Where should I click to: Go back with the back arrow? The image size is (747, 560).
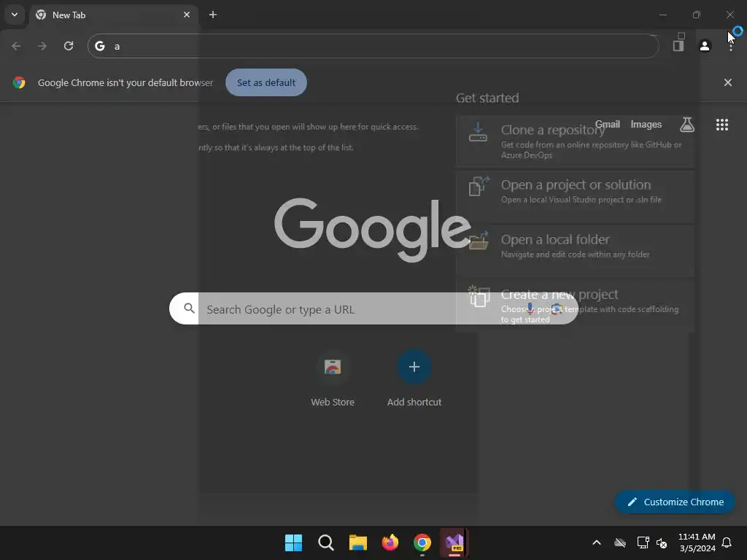16,46
